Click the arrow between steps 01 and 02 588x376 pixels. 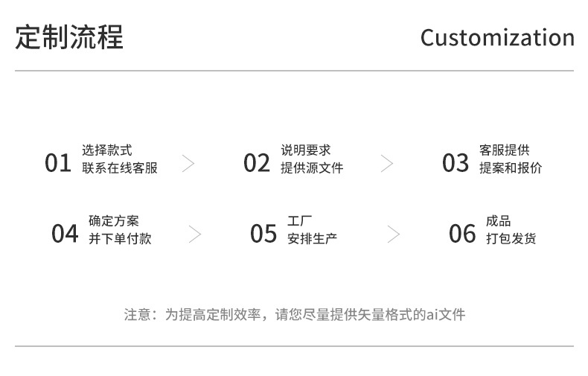(189, 163)
